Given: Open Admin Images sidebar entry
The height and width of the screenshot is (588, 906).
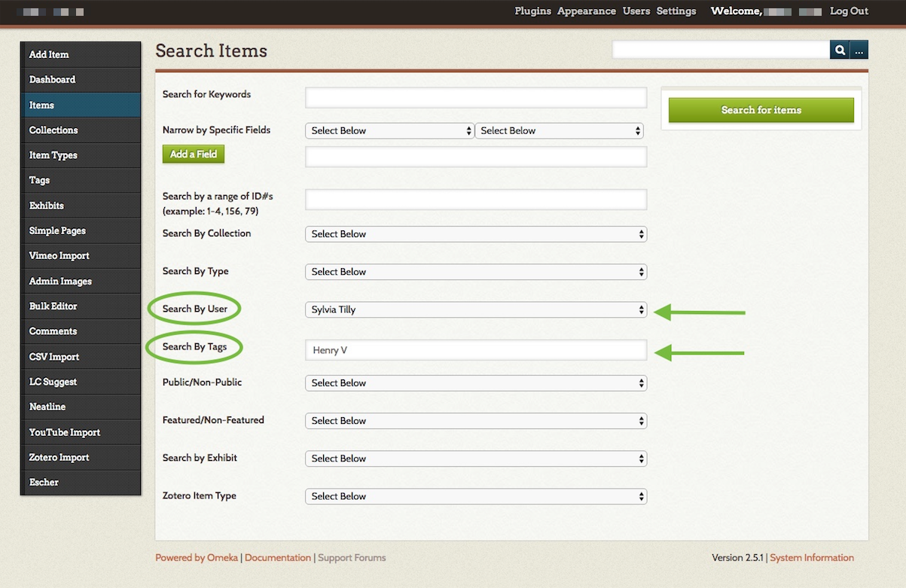Looking at the screenshot, I should coord(81,281).
